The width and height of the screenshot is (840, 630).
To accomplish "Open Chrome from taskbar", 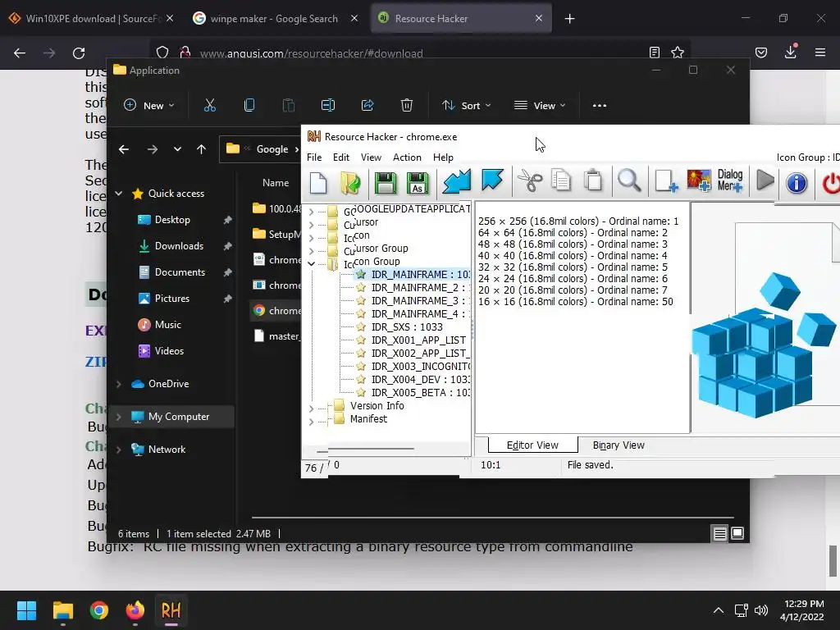I will [x=98, y=610].
